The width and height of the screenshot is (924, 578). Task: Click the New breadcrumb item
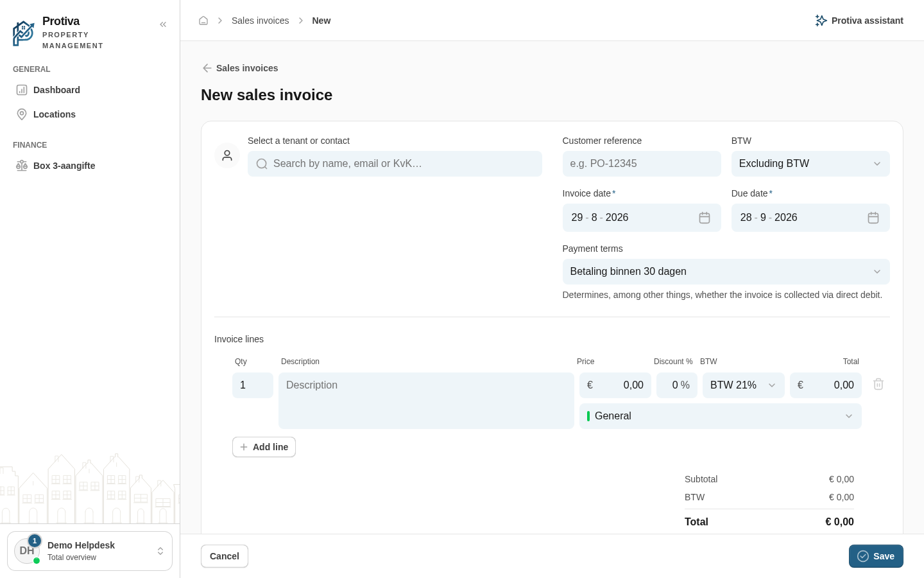click(x=321, y=21)
